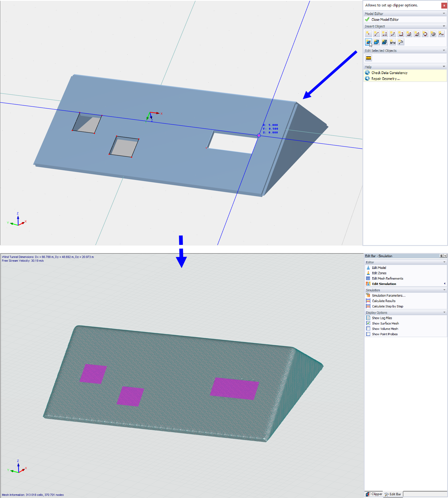The width and height of the screenshot is (448, 498).
Task: Close the clipper options tooltip panel
Action: (444, 5)
